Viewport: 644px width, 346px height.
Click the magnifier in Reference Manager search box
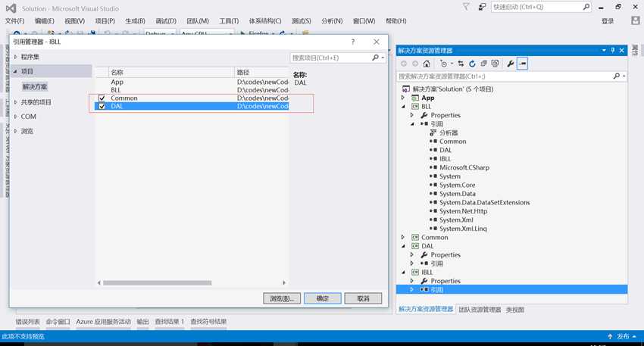[375, 58]
